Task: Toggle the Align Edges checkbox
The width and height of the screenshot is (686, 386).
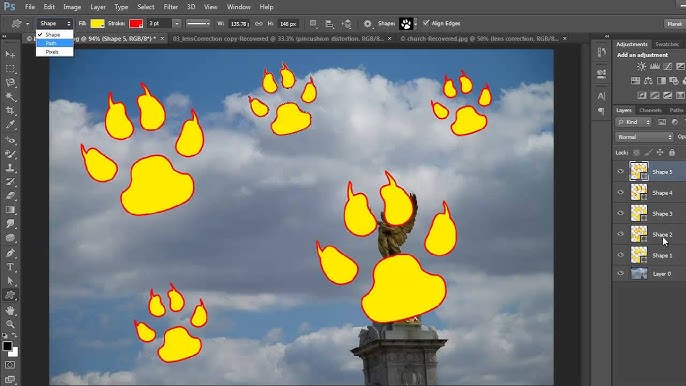Action: click(x=426, y=23)
